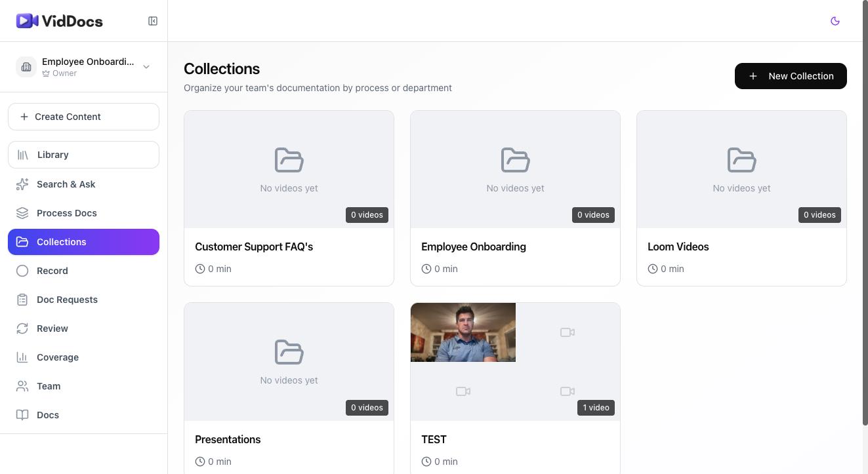This screenshot has height=474, width=868.
Task: Click the plus icon in Create Content
Action: (24, 117)
